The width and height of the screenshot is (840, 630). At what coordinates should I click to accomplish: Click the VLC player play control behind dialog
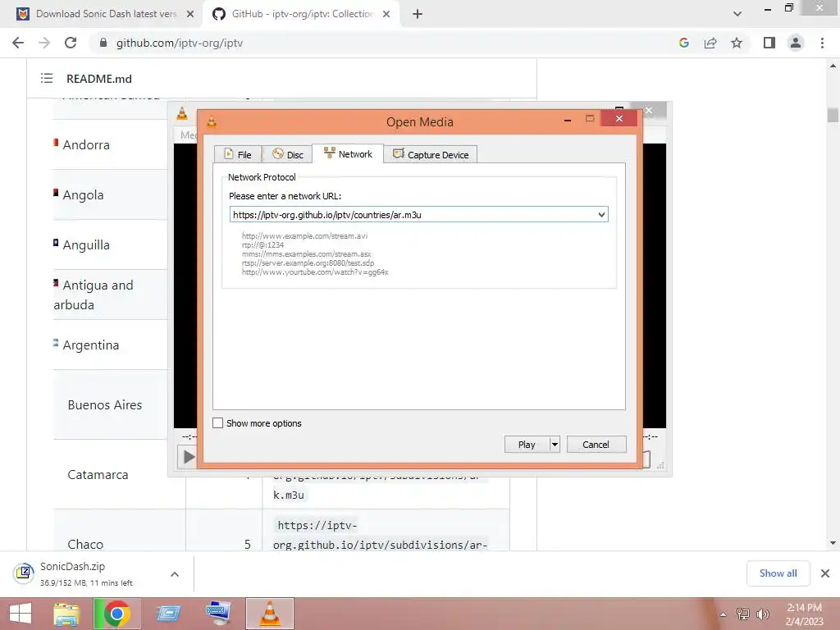(188, 457)
